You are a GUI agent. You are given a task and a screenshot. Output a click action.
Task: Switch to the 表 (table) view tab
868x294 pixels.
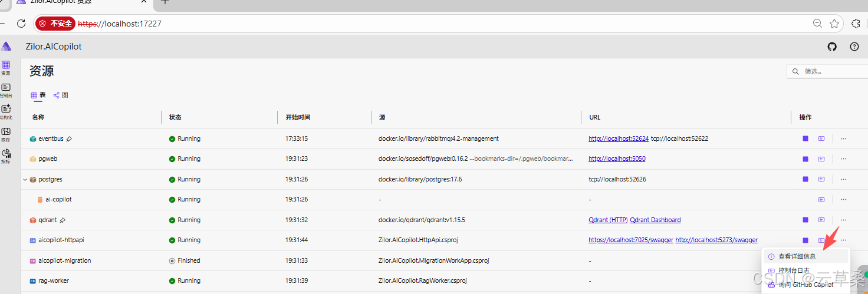(x=38, y=95)
